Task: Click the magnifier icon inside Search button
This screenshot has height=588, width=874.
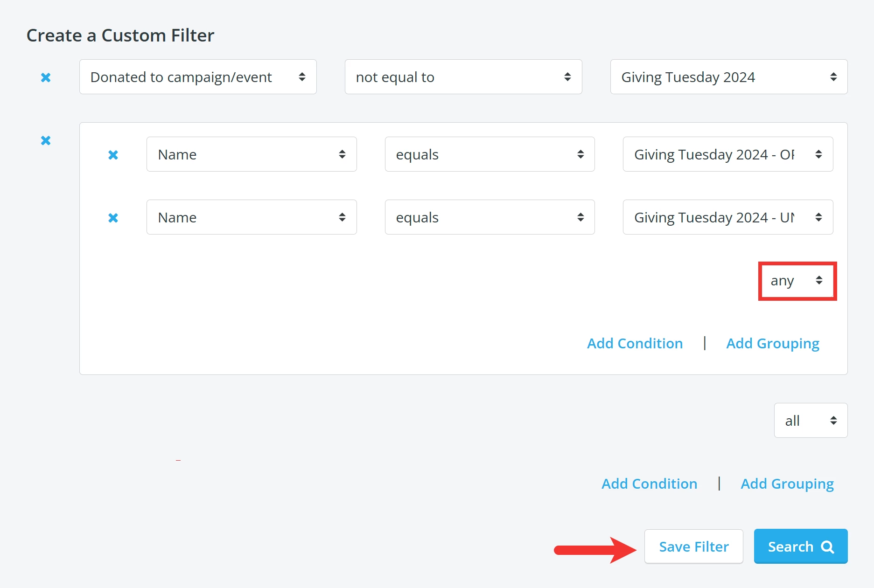Action: 827,546
